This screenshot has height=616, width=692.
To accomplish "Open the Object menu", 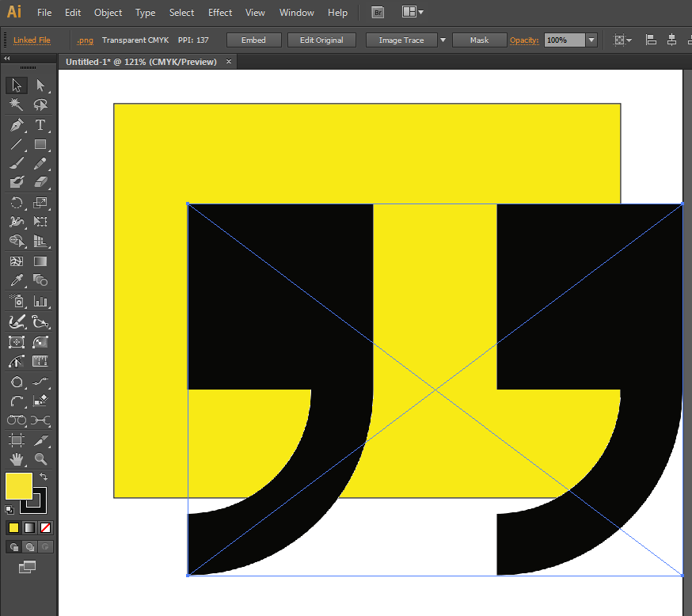I will tap(108, 13).
